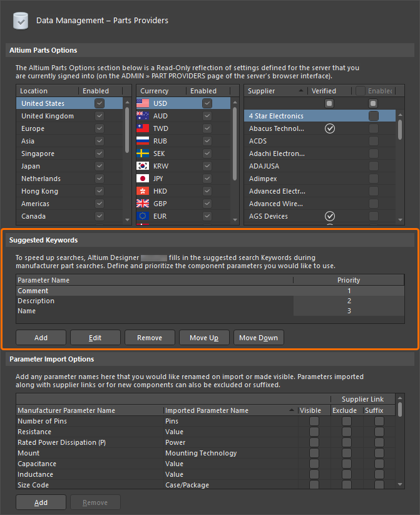Toggle Enabled filter checkbox below Supplier header
This screenshot has width=420, height=515.
coord(373,103)
